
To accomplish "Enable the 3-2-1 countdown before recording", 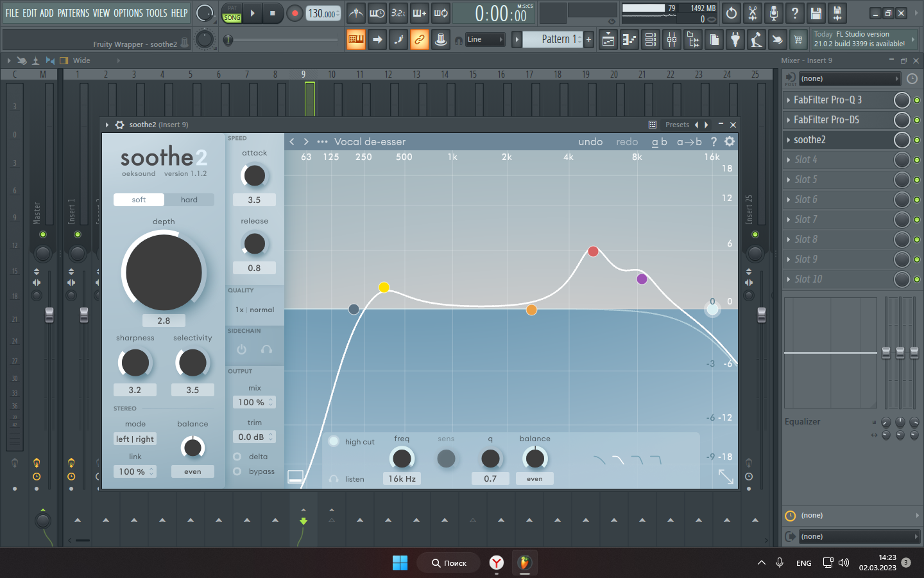I will (398, 13).
